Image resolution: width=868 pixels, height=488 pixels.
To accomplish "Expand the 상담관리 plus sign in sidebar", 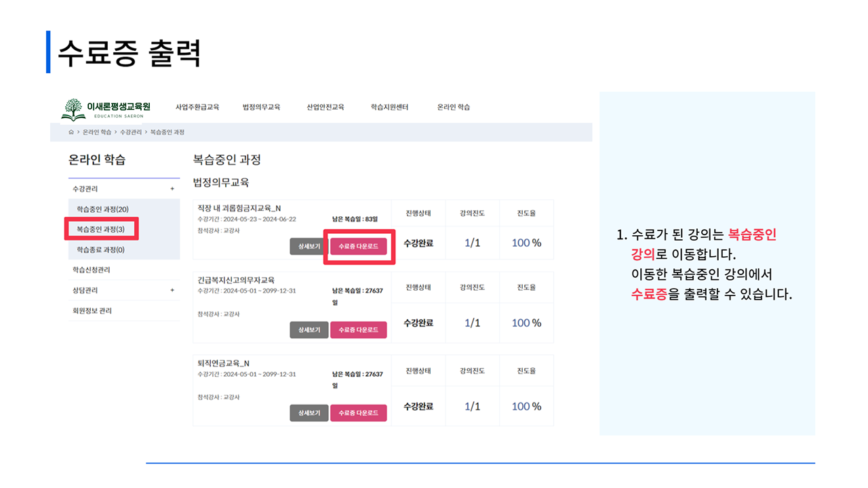I will (172, 290).
